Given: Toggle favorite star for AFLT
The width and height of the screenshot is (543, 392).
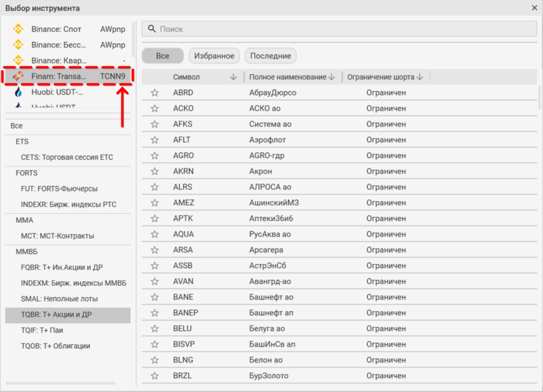Looking at the screenshot, I should click(x=155, y=140).
